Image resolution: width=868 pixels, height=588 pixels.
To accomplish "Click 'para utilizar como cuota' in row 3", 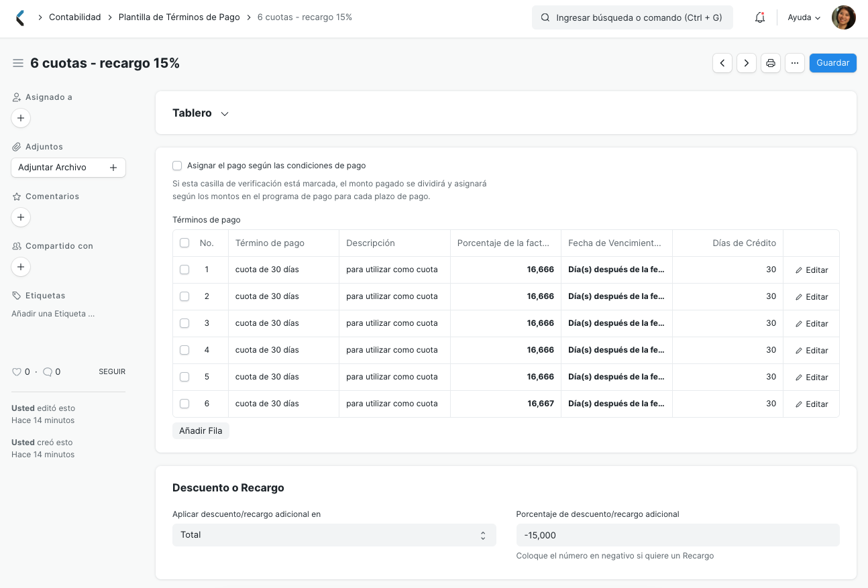I will (392, 323).
